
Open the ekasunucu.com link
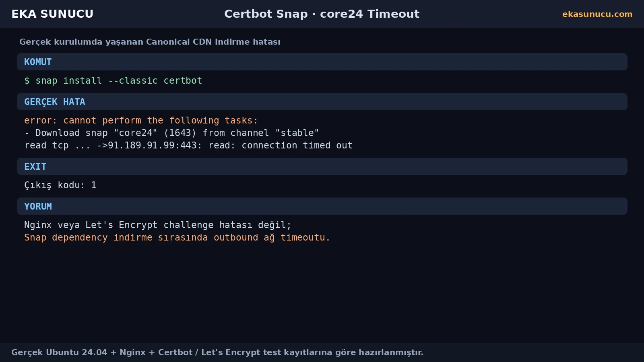click(x=597, y=14)
